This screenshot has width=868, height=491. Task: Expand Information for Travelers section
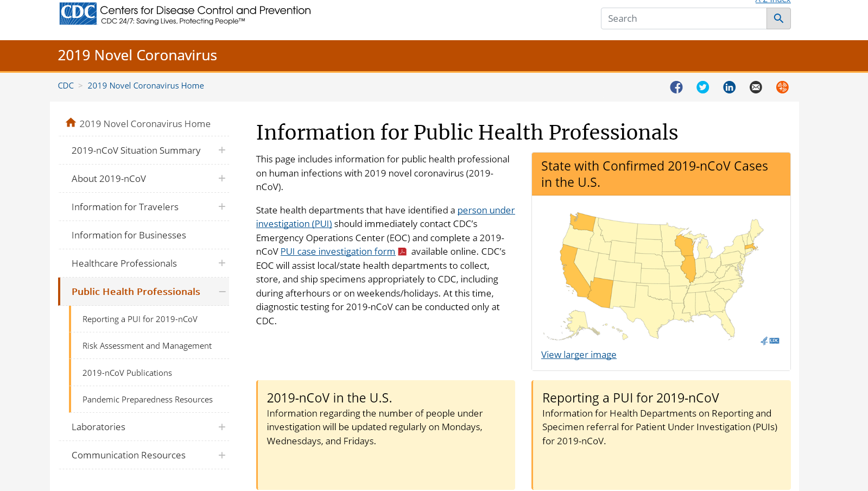coord(222,207)
